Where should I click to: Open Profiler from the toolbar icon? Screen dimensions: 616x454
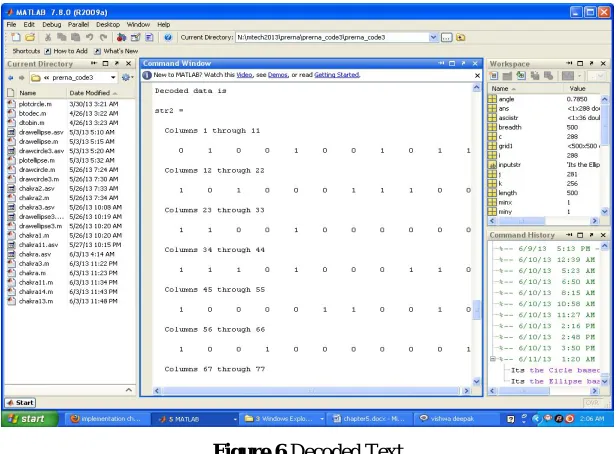point(149,37)
